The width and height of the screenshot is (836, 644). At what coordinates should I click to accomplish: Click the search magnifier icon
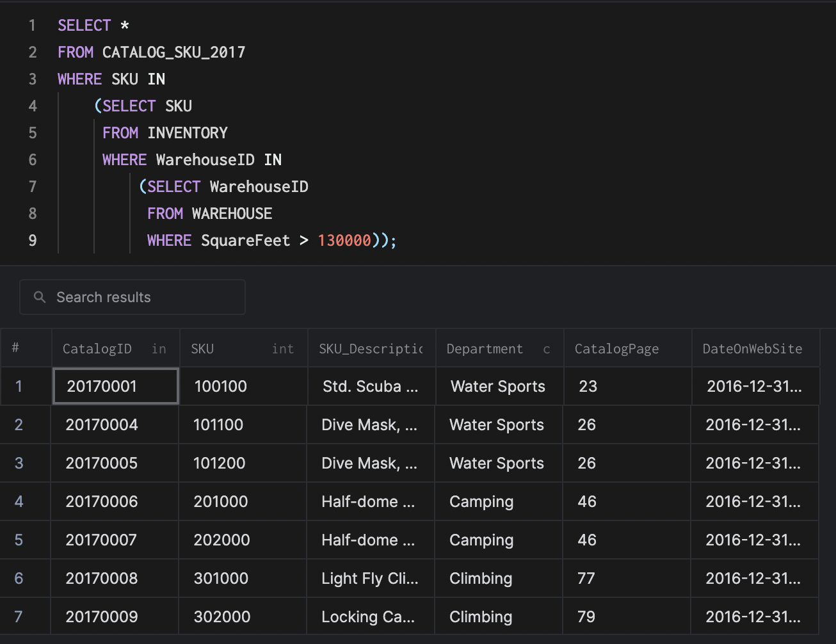click(40, 297)
